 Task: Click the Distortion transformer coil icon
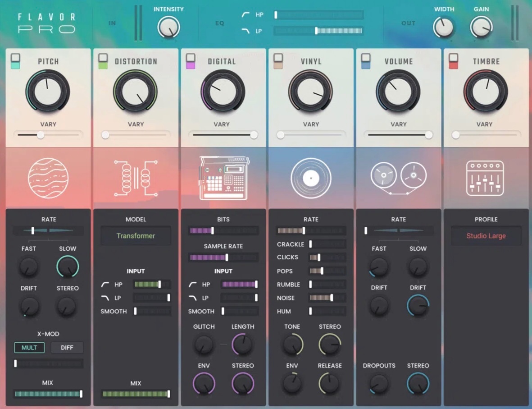click(x=136, y=178)
